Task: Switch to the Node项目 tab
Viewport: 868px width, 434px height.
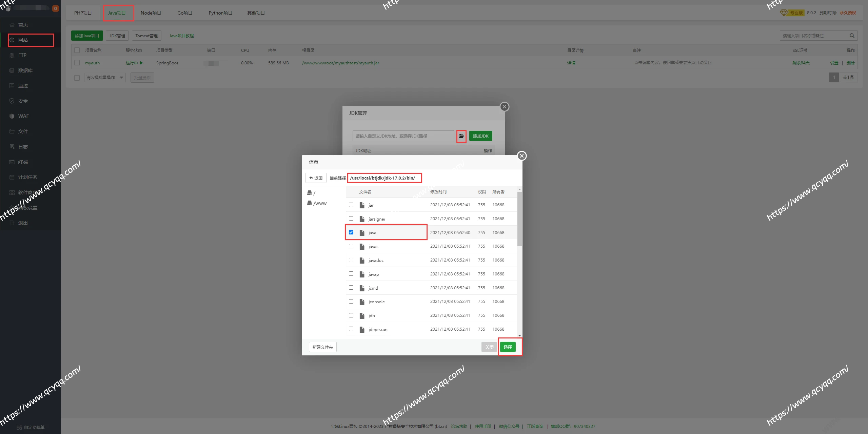Action: click(x=151, y=13)
